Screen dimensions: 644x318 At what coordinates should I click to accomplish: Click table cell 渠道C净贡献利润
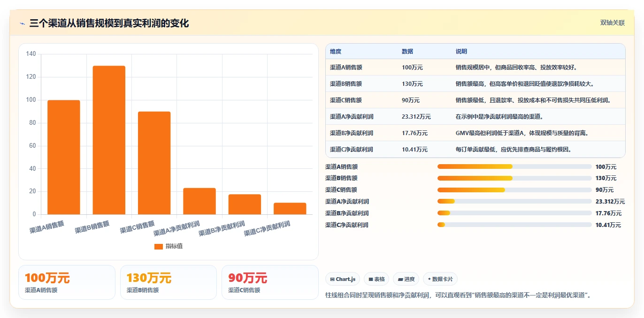(x=352, y=150)
